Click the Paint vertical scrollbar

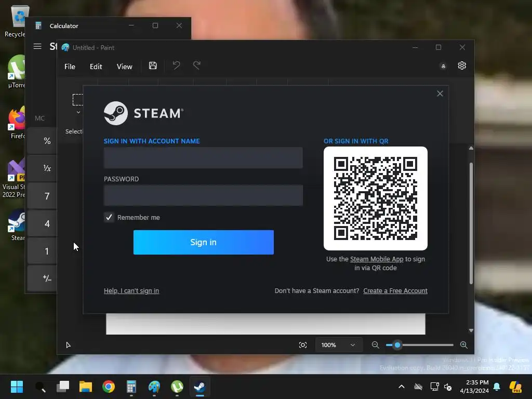(471, 223)
